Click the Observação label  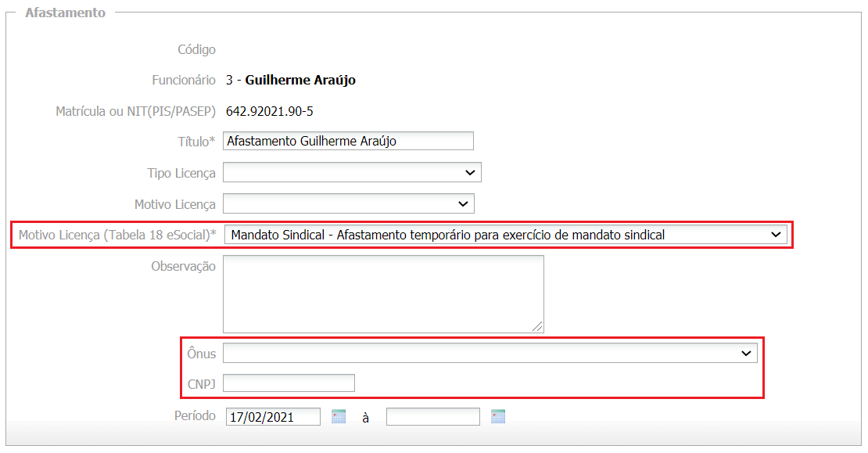click(x=183, y=266)
